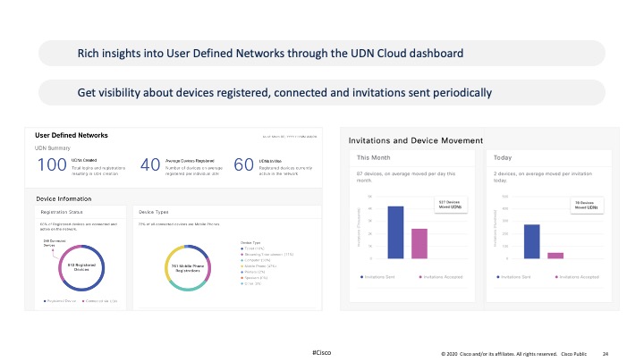Click the blue Invitations Sent bar in Today chart
Viewport: 644px width, 362px height.
(x=531, y=241)
